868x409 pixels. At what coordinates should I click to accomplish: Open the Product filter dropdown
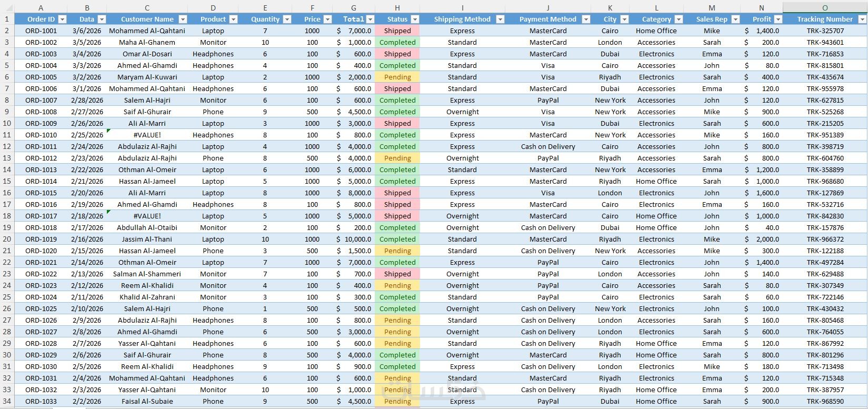pos(233,19)
